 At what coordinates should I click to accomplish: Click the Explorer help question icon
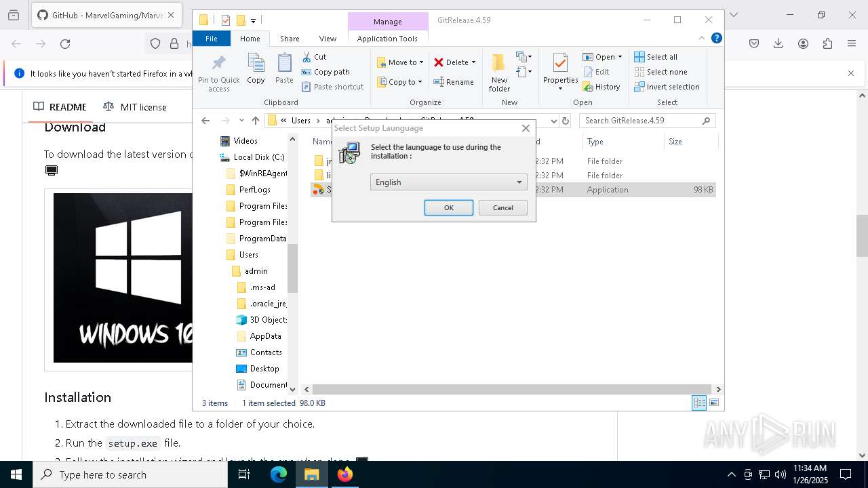point(716,39)
